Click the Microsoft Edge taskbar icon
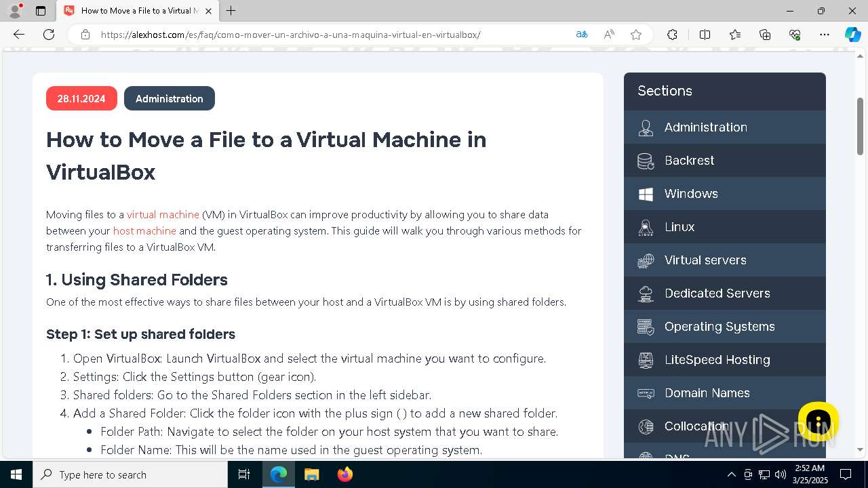Image resolution: width=868 pixels, height=488 pixels. point(279,474)
